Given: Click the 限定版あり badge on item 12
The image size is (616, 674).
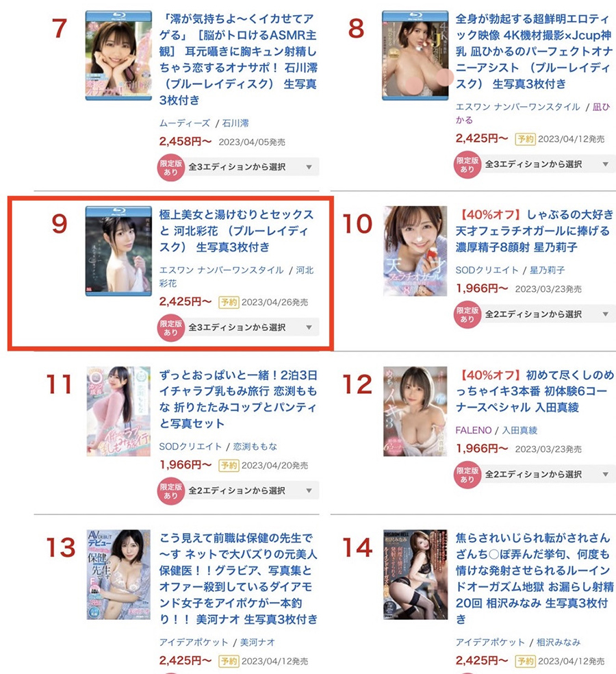Looking at the screenshot, I should 467,475.
